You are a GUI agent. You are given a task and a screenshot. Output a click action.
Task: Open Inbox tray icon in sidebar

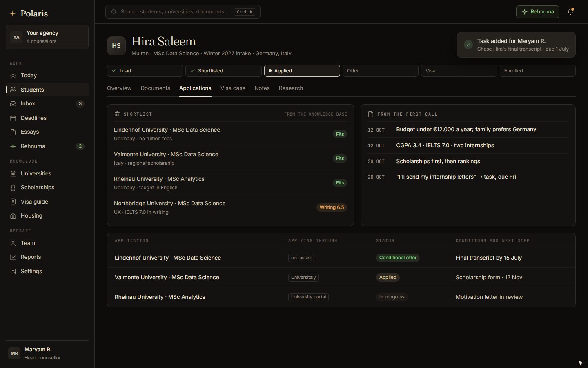coord(13,104)
